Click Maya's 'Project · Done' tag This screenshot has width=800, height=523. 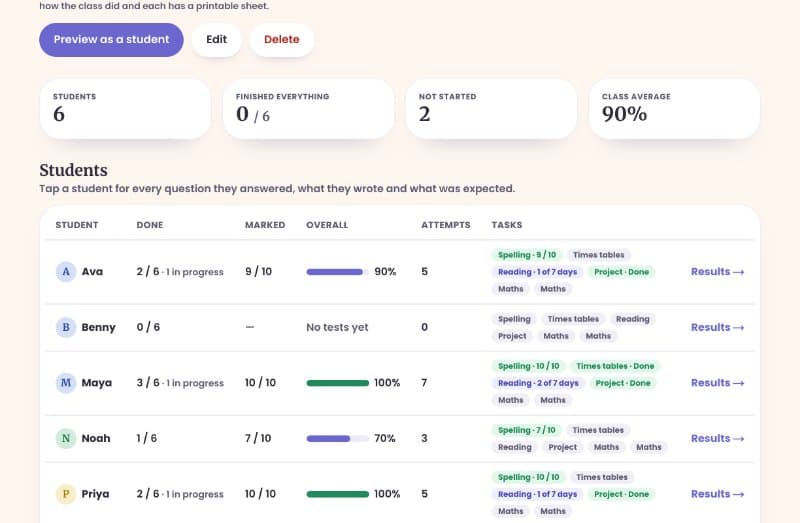623,383
